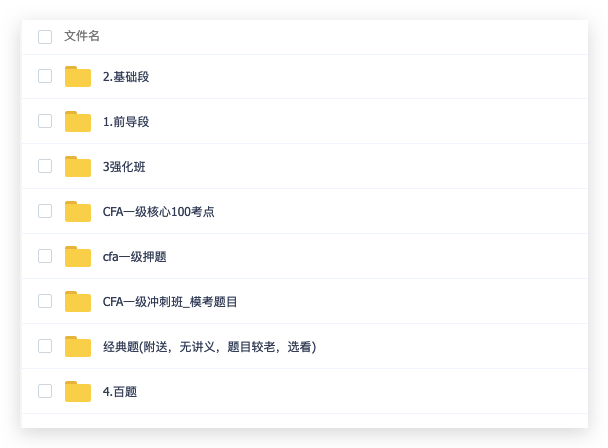This screenshot has height=448, width=608.
Task: Click the CFA一级核心100考点 folder icon
Action: (78, 211)
